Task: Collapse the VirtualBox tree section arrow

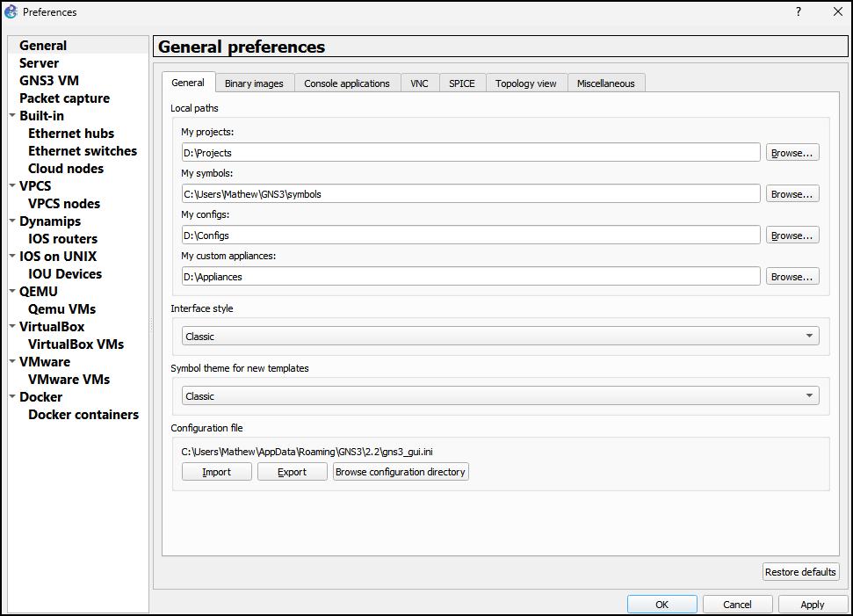Action: coord(12,326)
